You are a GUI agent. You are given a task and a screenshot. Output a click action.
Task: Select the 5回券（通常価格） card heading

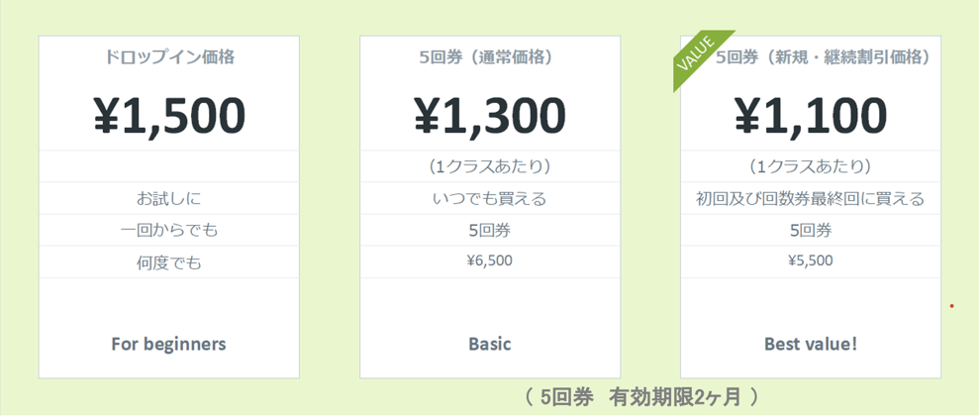(490, 57)
